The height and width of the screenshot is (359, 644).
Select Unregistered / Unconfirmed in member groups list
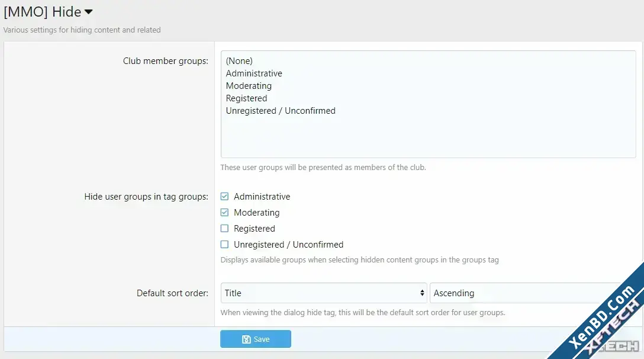pos(281,111)
